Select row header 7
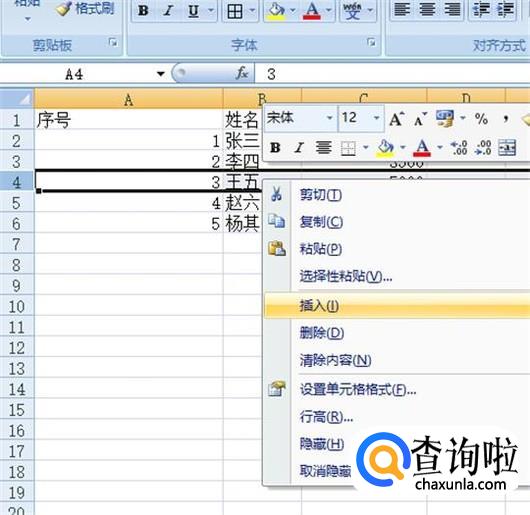Viewport: 530px width, 515px height. pos(17,244)
